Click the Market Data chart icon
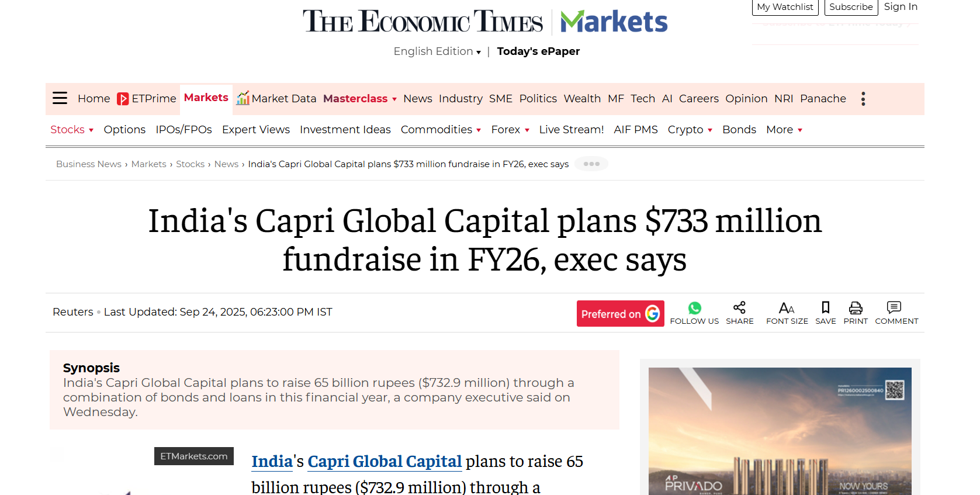The image size is (980, 495). tap(243, 98)
